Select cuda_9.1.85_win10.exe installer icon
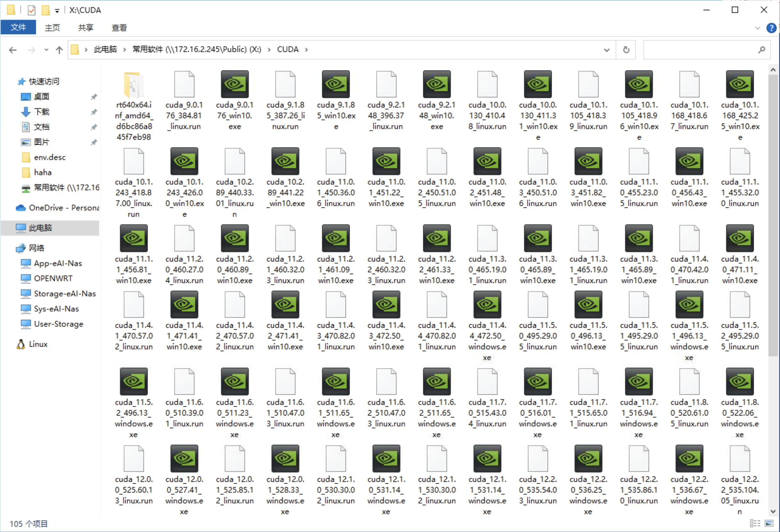The height and width of the screenshot is (532, 780). (336, 84)
